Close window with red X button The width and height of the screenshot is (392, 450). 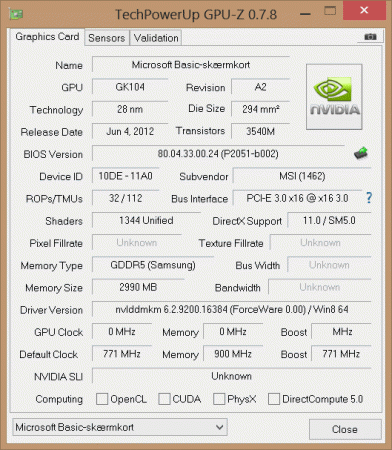[x=364, y=10]
